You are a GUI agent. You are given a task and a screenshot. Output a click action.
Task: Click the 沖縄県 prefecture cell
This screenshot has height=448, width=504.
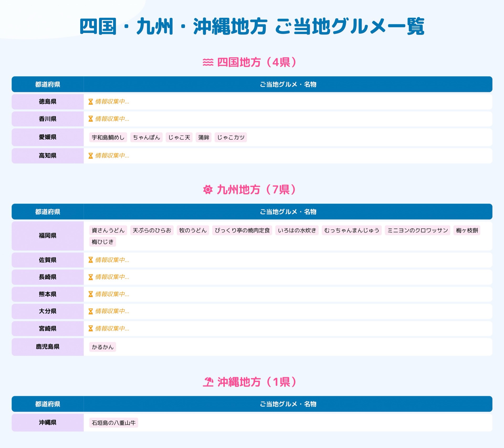click(48, 423)
